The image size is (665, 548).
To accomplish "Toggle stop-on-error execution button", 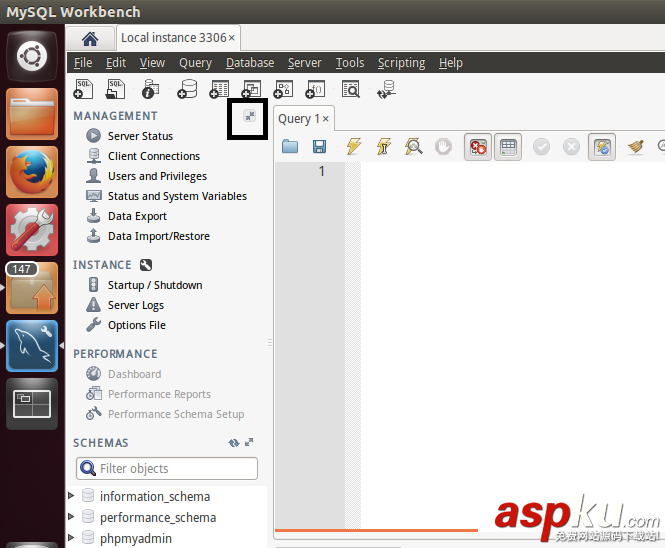I will pos(478,147).
